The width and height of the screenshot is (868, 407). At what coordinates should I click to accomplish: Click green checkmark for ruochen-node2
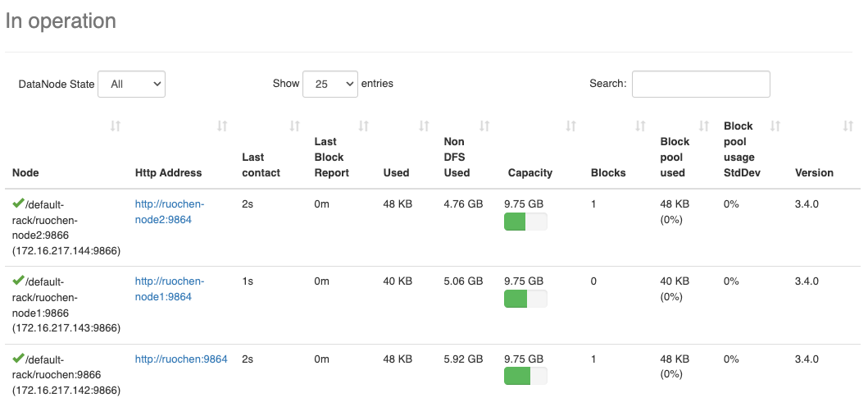click(18, 203)
